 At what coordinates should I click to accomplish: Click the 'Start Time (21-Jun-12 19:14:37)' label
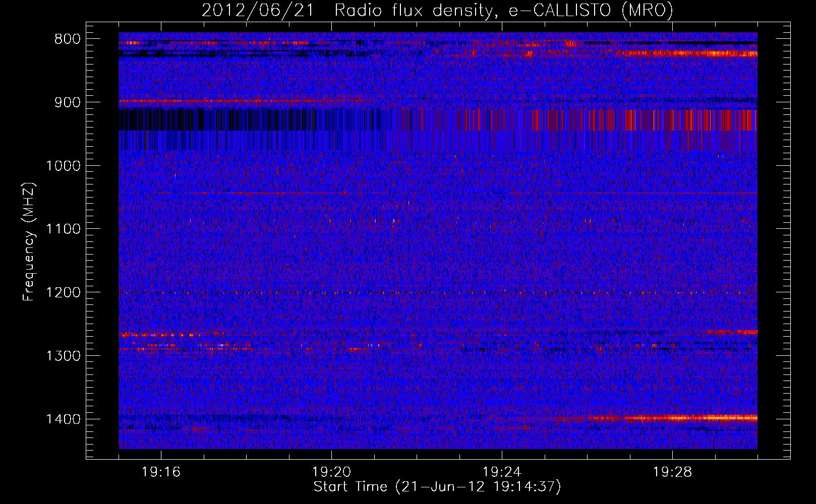tap(437, 487)
